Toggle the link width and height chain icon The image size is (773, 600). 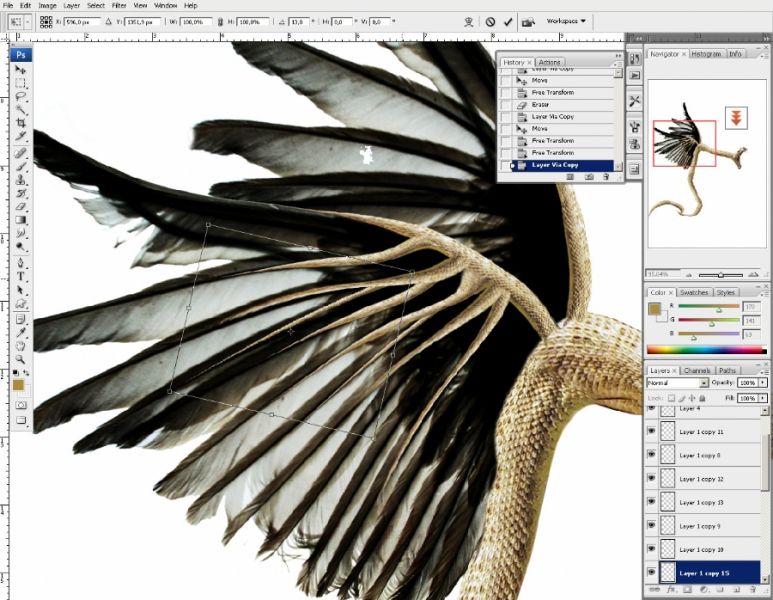click(x=220, y=22)
